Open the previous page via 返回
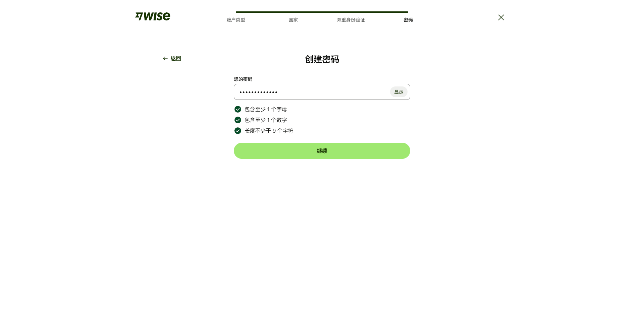The image size is (644, 321). 176,58
